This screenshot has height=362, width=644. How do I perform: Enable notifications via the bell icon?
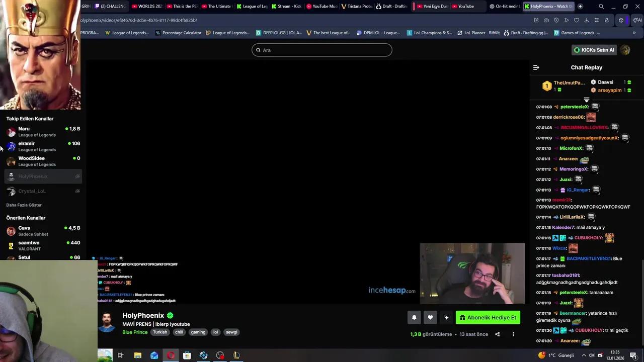pos(414,317)
